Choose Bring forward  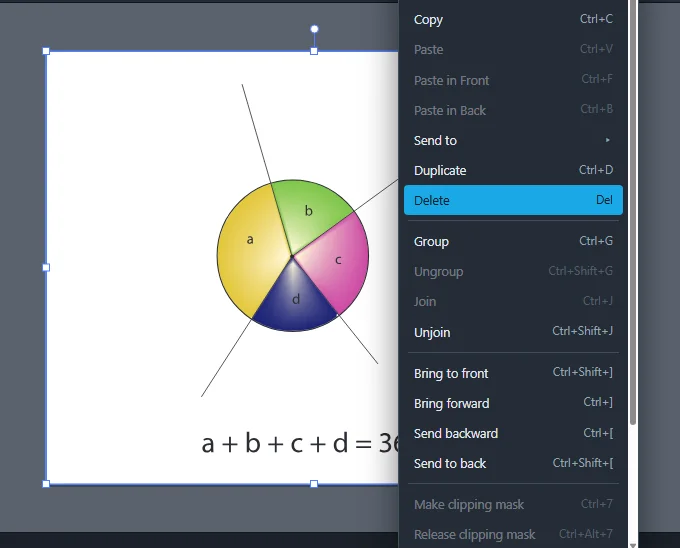point(513,403)
